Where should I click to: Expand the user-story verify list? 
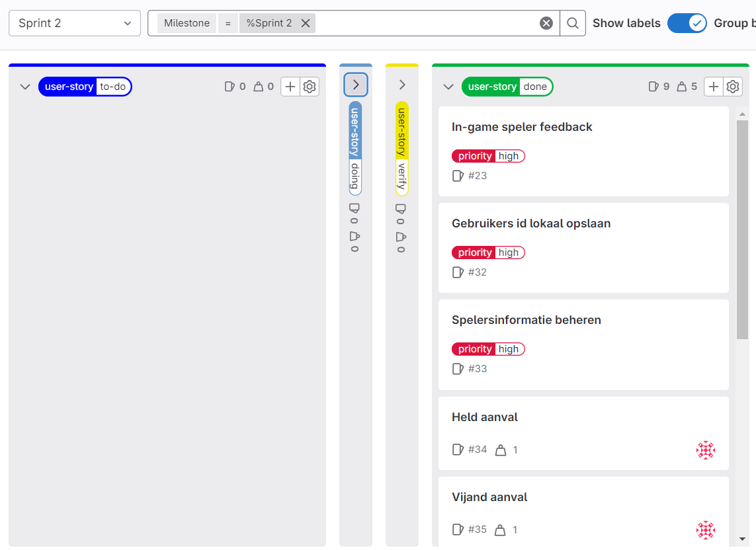[402, 85]
